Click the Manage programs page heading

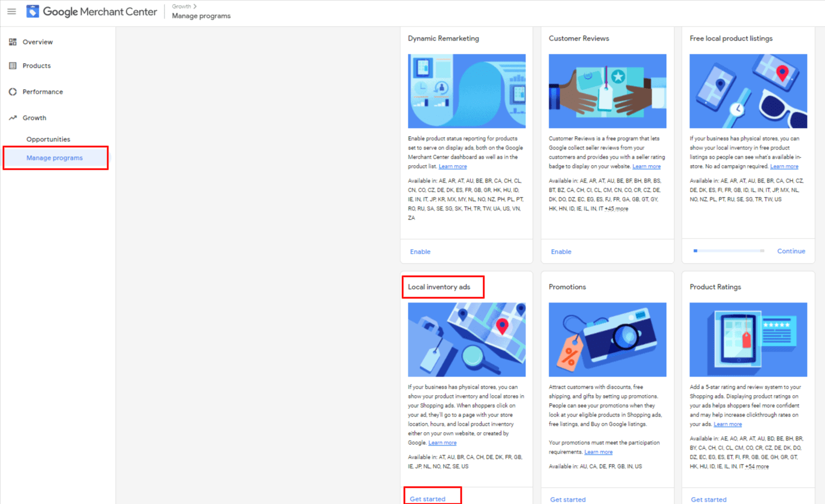click(201, 16)
